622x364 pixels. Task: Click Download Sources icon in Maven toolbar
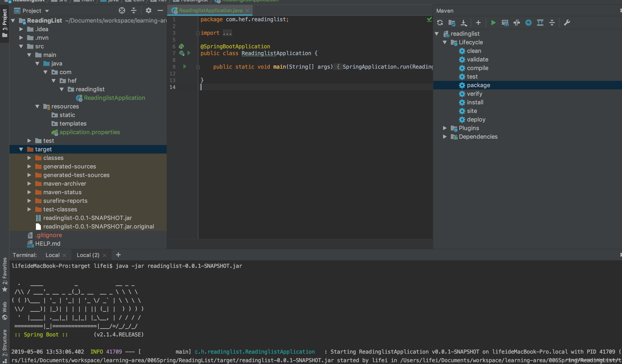[x=464, y=23]
